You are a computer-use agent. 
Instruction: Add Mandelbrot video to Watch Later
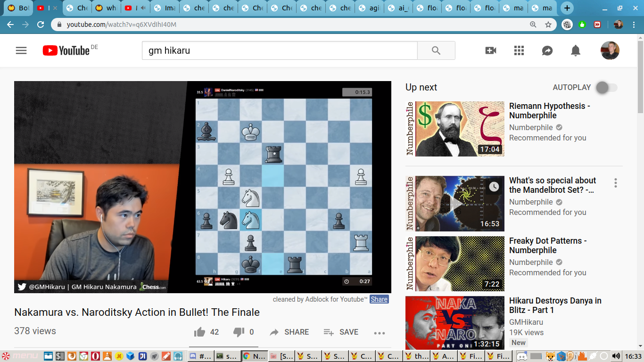[x=494, y=187]
